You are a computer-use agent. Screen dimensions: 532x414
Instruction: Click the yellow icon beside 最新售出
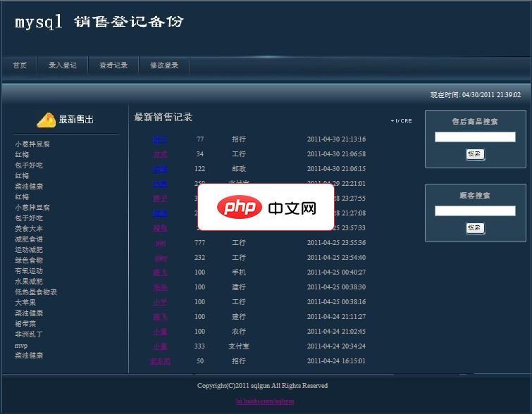coord(46,120)
